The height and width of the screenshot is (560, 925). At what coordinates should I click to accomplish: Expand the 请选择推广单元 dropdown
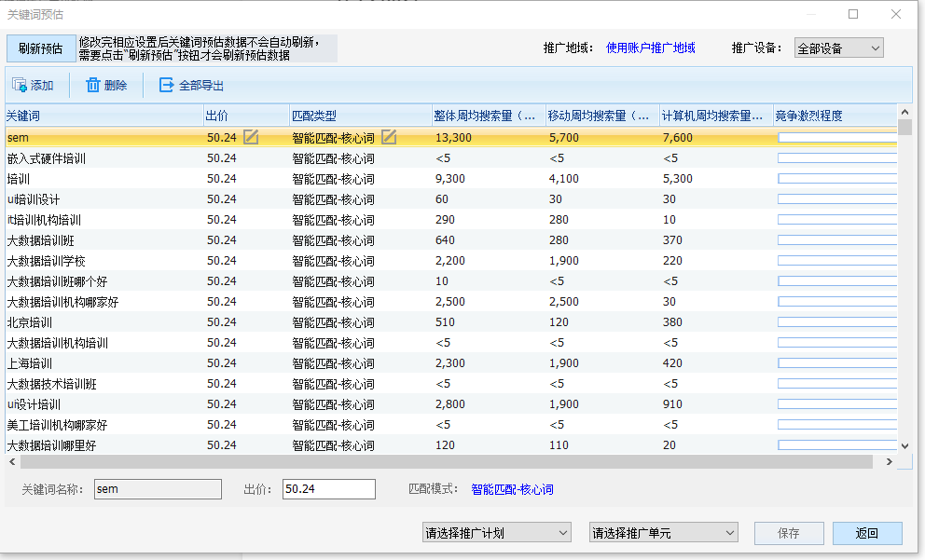(664, 533)
